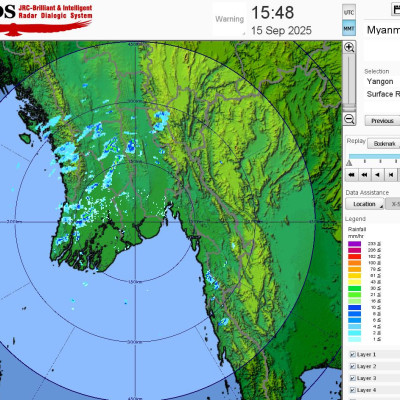Viewport: 400px width, 400px height.
Task: Toggle the Layer 4 checkbox
Action: (352, 390)
